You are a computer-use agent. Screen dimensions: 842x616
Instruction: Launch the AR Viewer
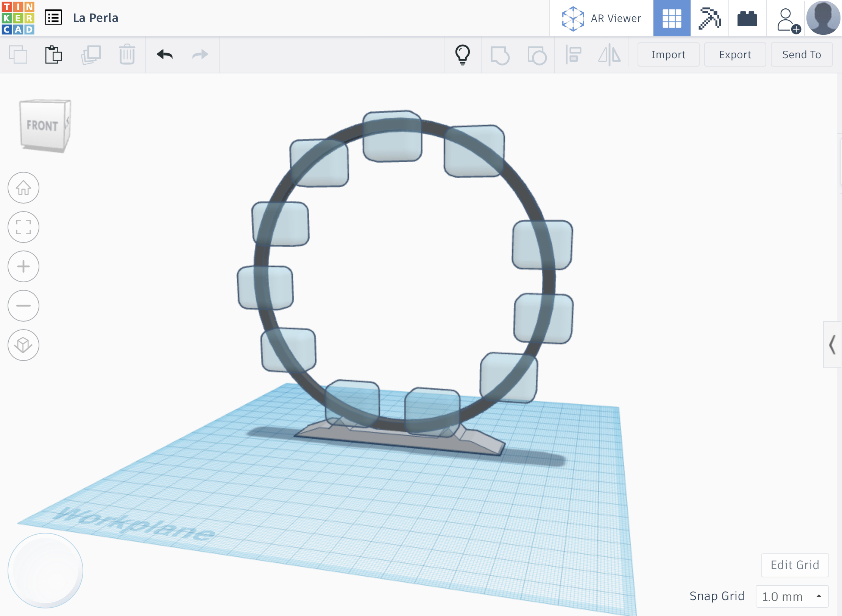pos(602,18)
